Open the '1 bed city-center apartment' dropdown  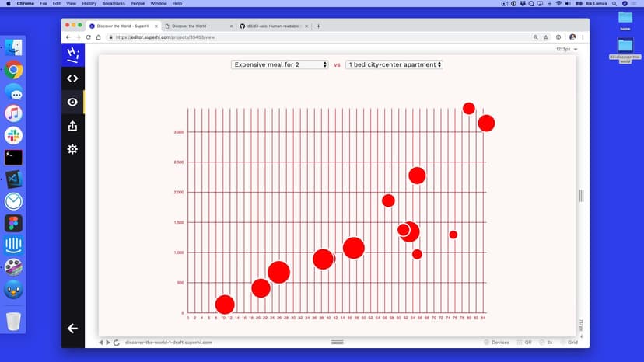(394, 64)
